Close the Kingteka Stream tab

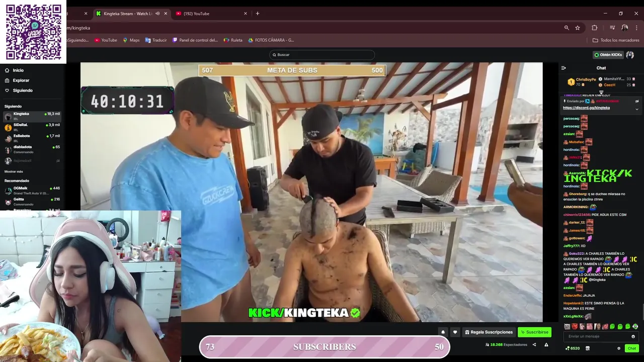[x=165, y=14]
